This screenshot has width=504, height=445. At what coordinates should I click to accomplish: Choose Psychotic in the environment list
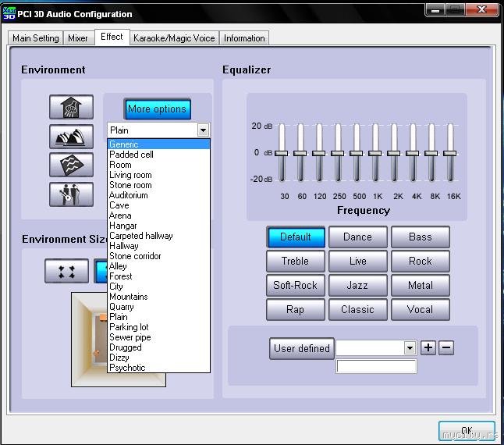(159, 368)
